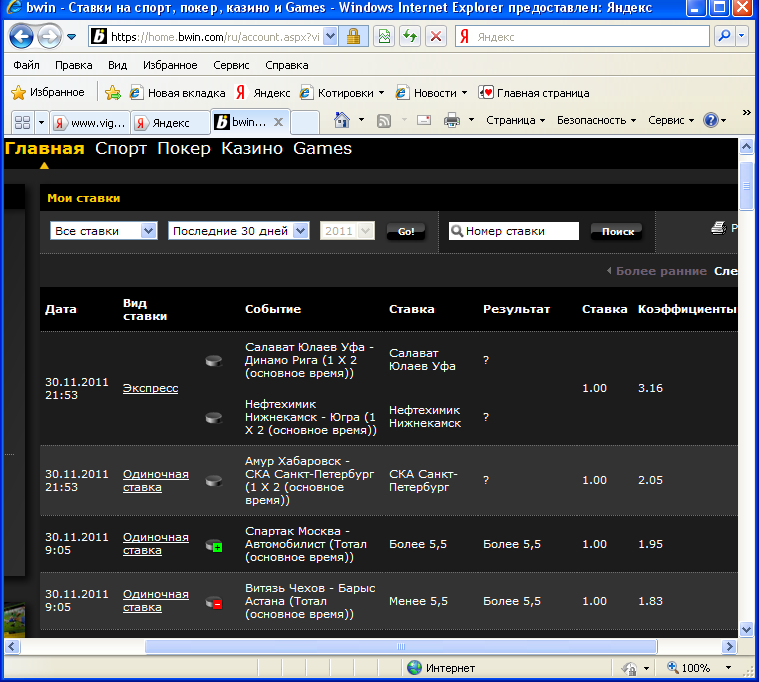
Task: Click the read mail envelope icon
Action: 424,120
